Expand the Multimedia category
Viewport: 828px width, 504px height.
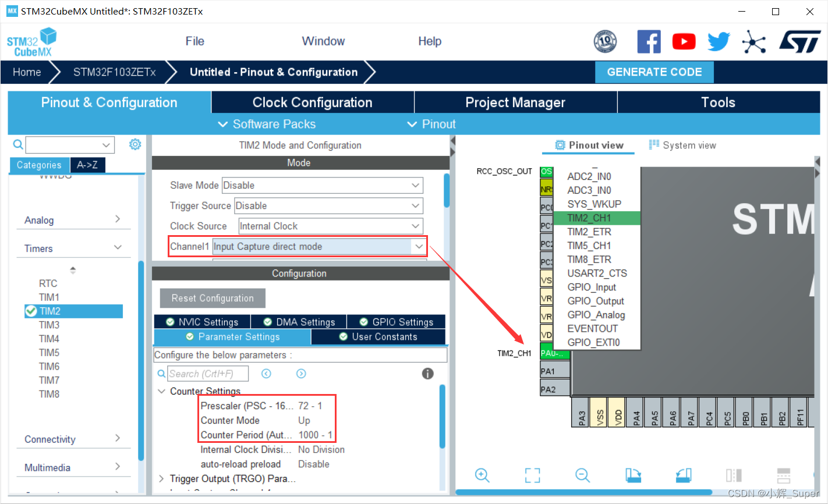click(x=73, y=467)
